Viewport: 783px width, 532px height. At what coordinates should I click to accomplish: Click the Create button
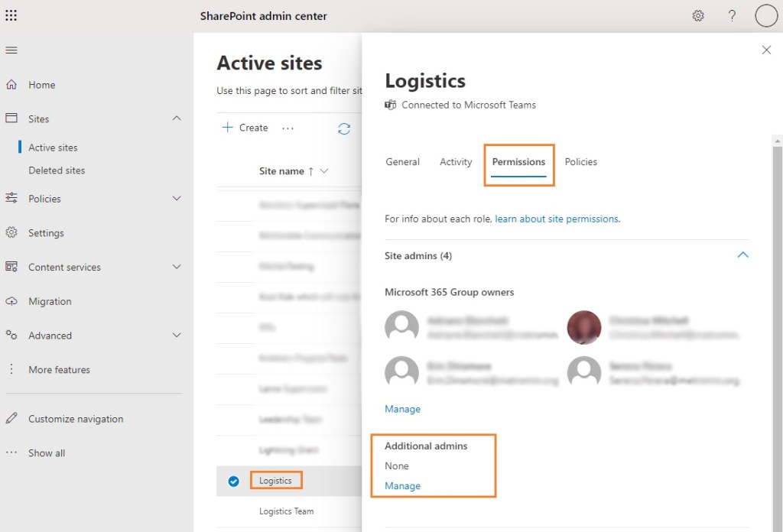coord(245,128)
